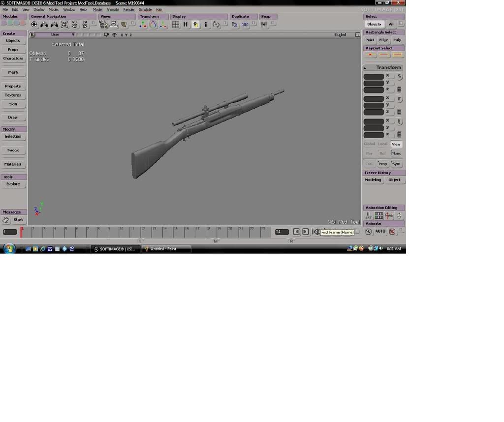Image resolution: width=504 pixels, height=422 pixels.
Task: Click the polygon raycast select icon
Action: pos(397,55)
